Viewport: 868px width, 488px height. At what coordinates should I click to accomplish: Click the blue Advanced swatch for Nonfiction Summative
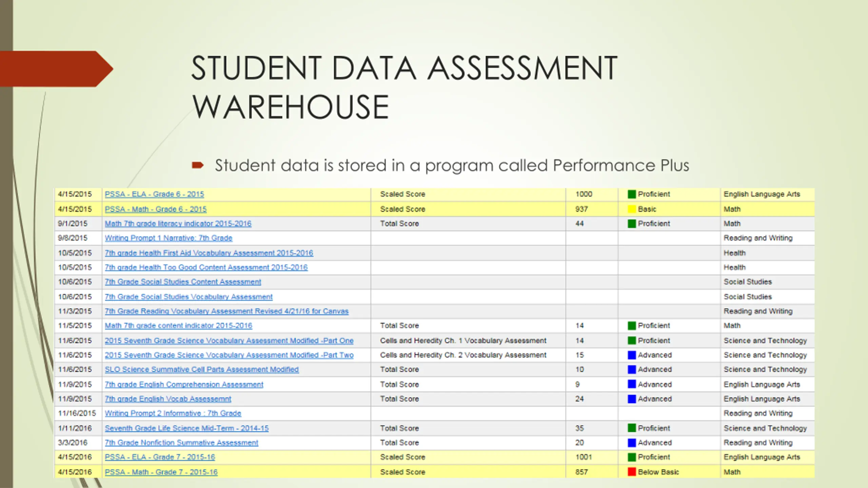click(x=632, y=443)
